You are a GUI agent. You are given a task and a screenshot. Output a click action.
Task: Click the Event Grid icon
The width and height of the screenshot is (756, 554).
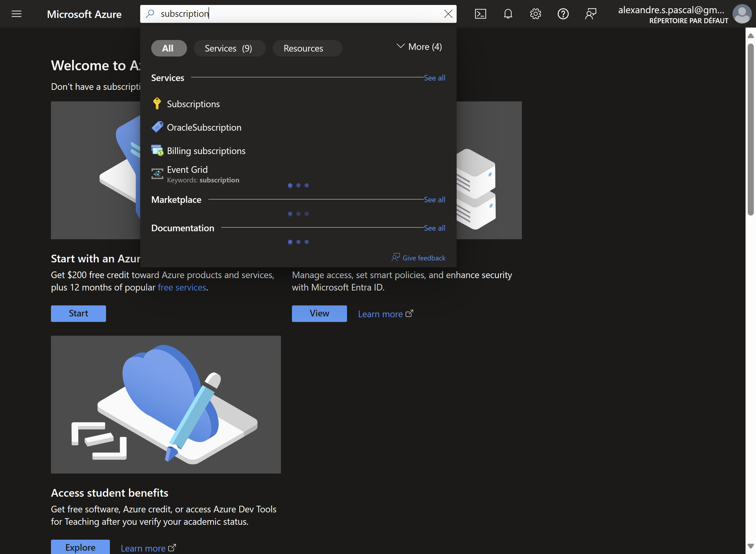tap(157, 174)
